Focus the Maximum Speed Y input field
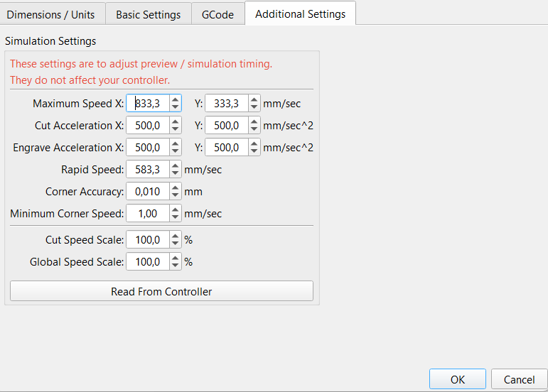This screenshot has height=392, width=548. click(227, 104)
